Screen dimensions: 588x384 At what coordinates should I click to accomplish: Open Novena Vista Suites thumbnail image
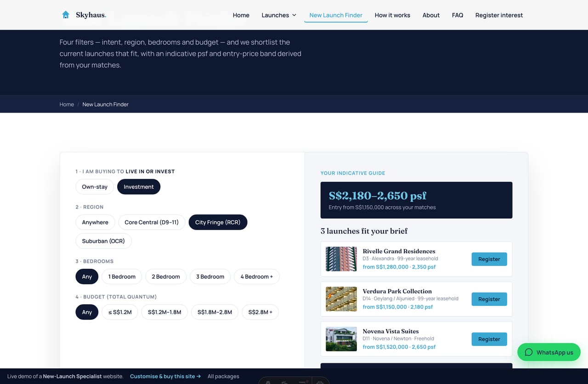[341, 339]
